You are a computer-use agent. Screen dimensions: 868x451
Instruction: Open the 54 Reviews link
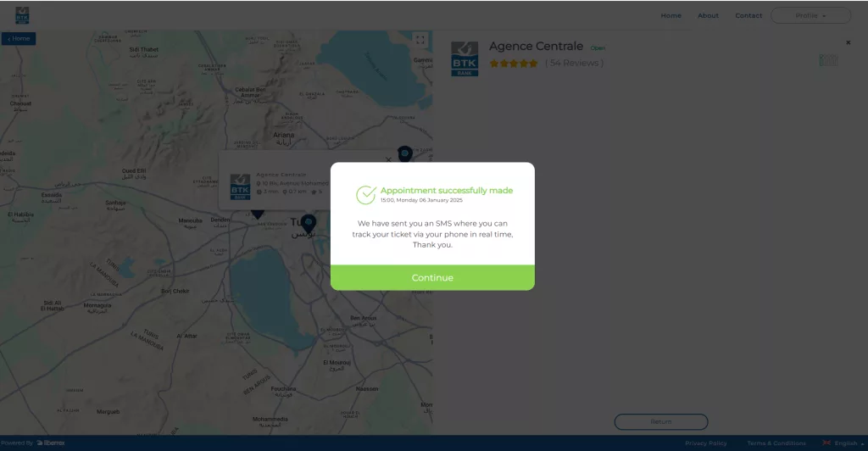pos(574,63)
